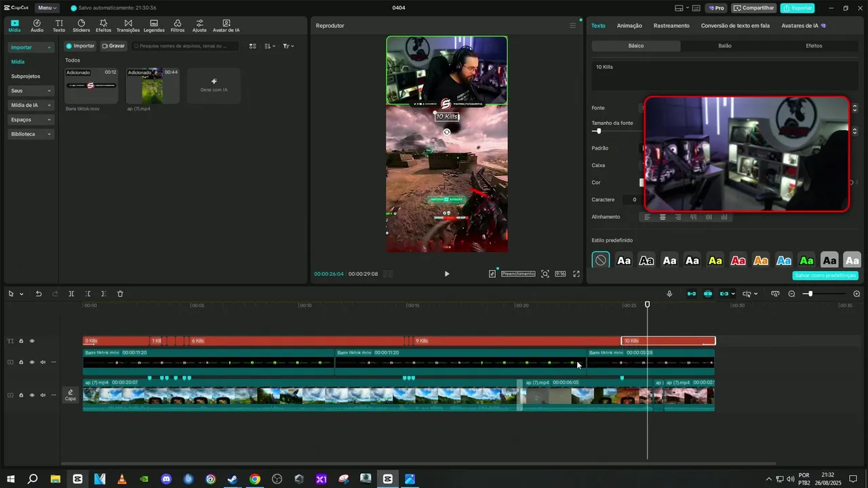The image size is (868, 488).
Task: Switch media list to grid view
Action: pyautogui.click(x=253, y=46)
